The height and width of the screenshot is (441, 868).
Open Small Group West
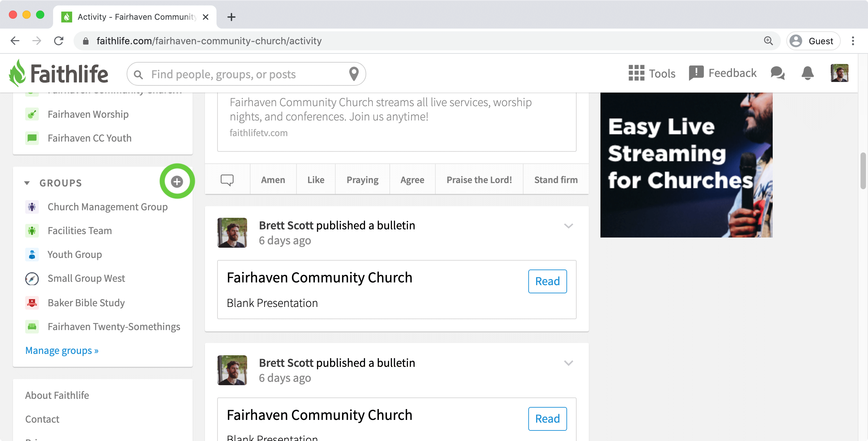[86, 278]
